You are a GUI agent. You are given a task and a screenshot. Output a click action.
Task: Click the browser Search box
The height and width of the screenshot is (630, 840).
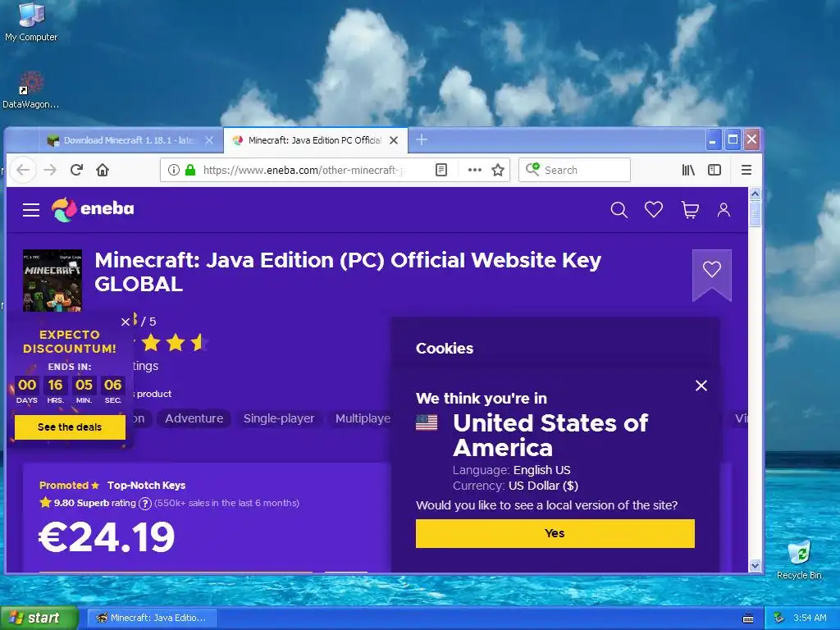coord(574,170)
